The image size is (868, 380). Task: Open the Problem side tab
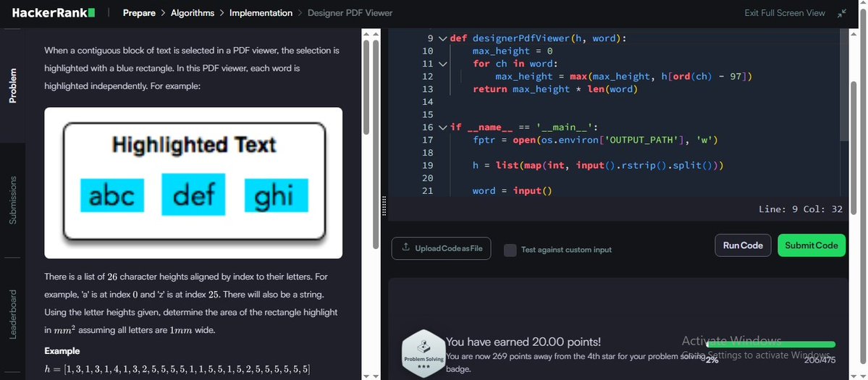tap(13, 85)
